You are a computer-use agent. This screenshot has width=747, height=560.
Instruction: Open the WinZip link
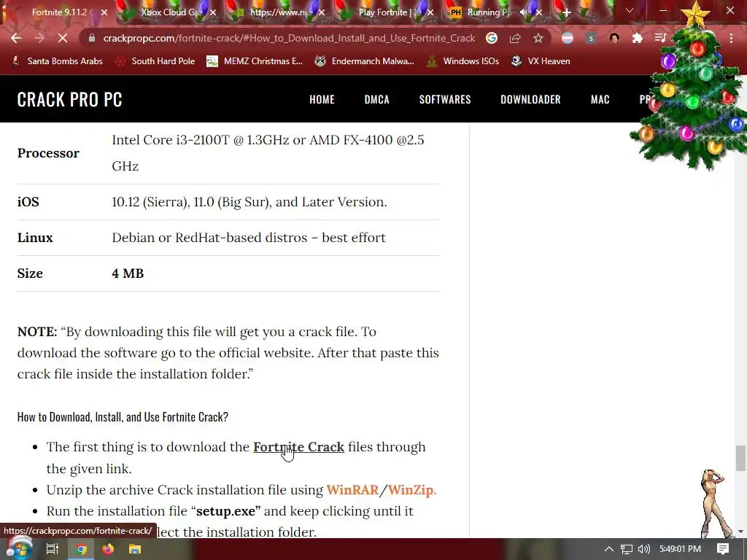pos(412,489)
